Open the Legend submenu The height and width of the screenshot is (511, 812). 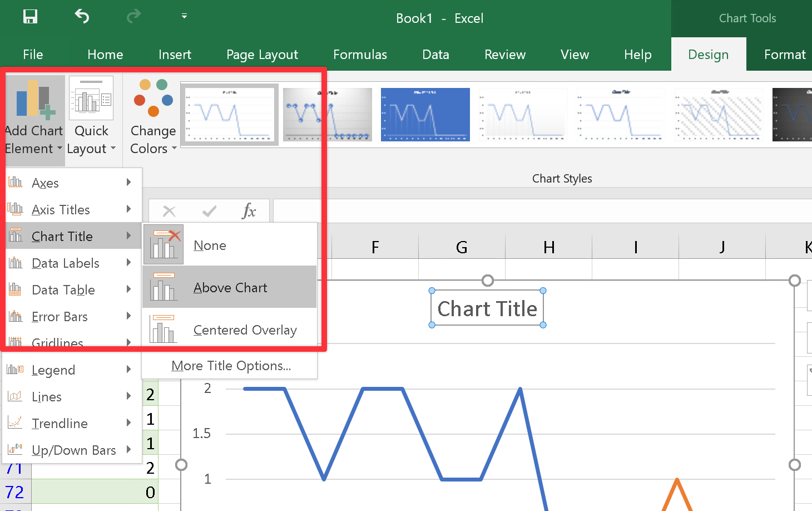[72, 370]
